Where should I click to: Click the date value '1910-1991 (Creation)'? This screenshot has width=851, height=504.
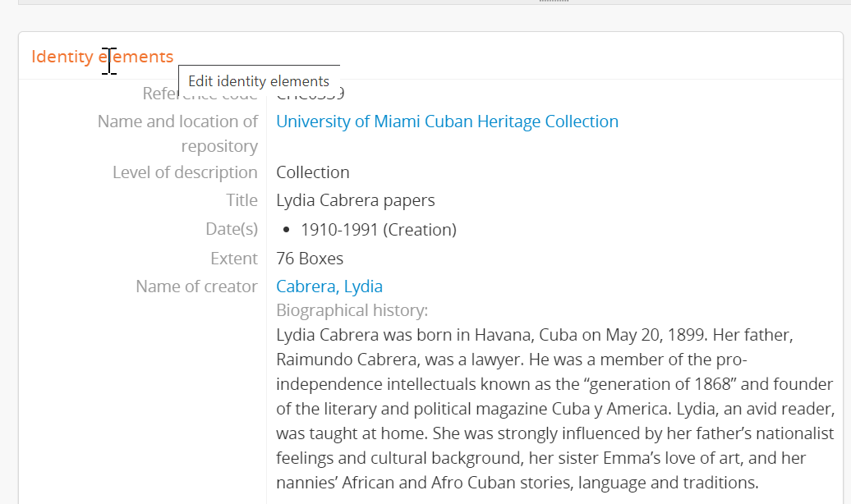[379, 230]
